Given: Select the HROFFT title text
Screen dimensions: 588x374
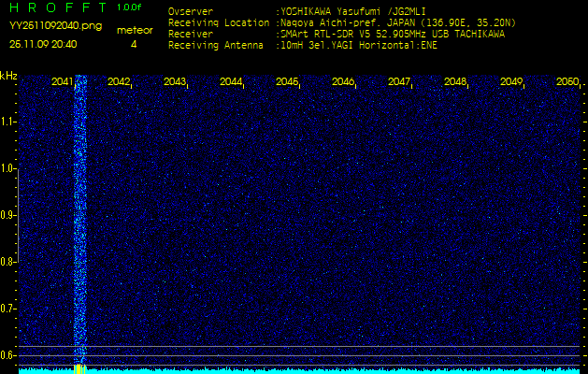Looking at the screenshot, I should click(58, 7).
